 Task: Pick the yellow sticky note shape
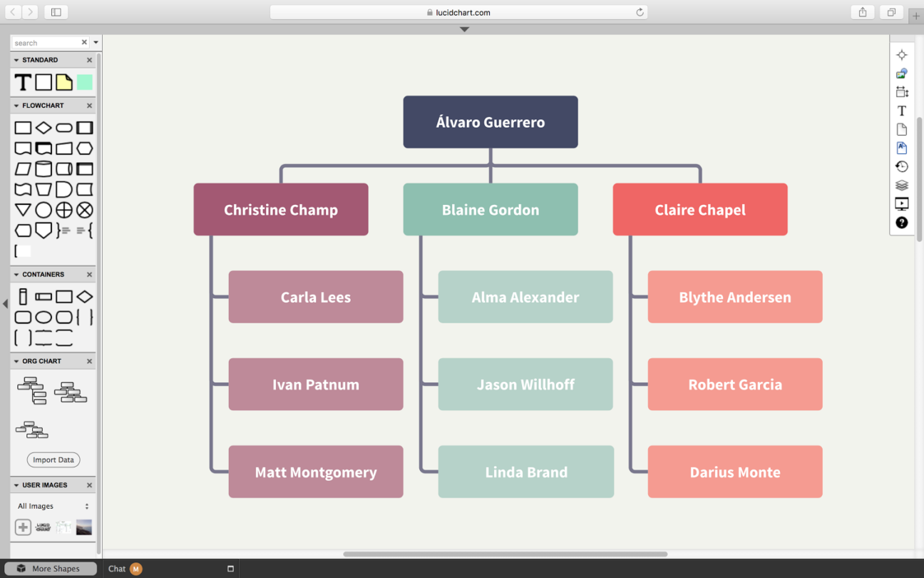coord(64,82)
